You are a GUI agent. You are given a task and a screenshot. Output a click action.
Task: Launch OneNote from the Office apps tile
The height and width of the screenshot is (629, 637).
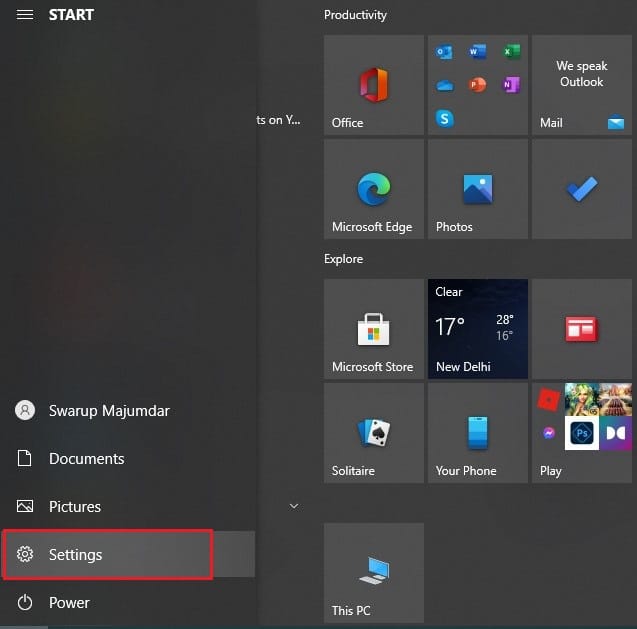coord(511,85)
